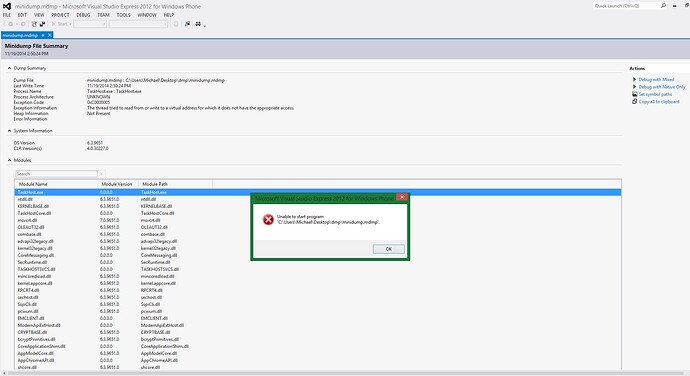690x376 pixels.
Task: Open the solution configurations dropdown
Action: 90,24
